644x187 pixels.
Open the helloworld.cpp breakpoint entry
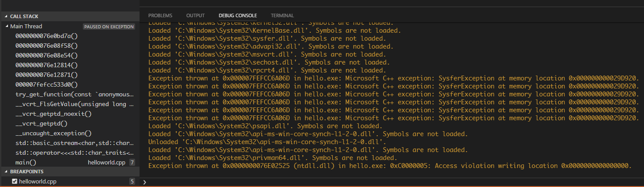pyautogui.click(x=38, y=181)
